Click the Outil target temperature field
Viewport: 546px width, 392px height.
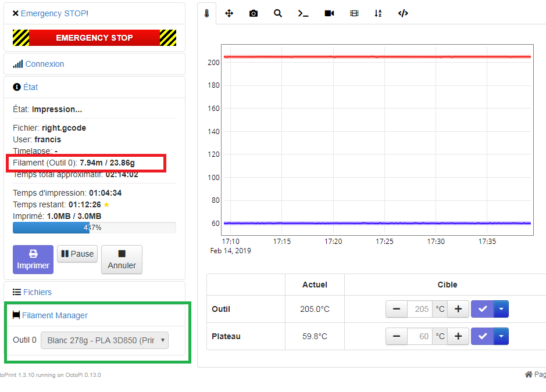point(420,309)
